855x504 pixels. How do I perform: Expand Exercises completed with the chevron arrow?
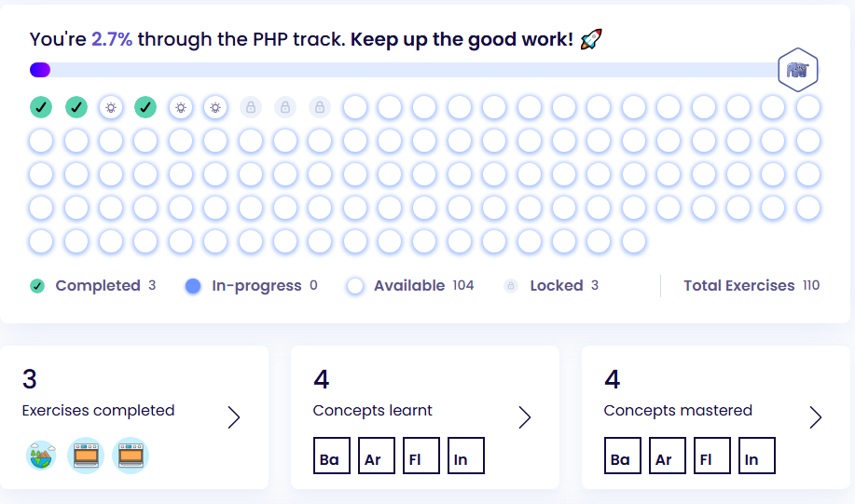(x=234, y=417)
